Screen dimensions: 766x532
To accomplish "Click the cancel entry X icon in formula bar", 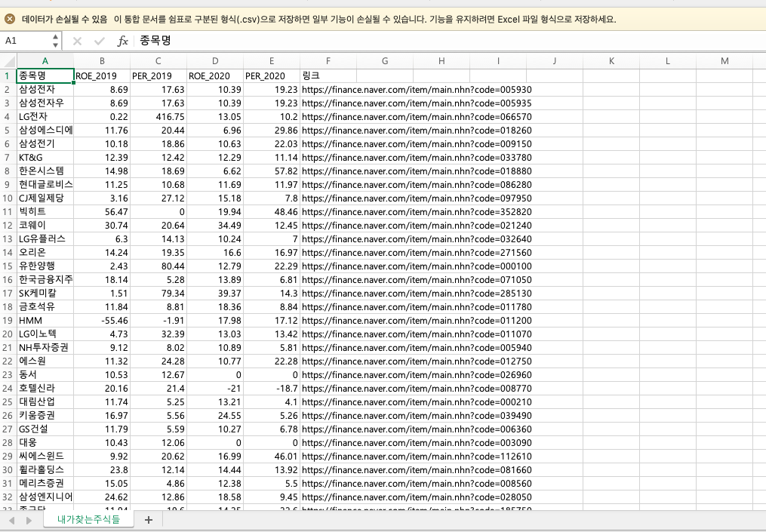I will pyautogui.click(x=77, y=41).
